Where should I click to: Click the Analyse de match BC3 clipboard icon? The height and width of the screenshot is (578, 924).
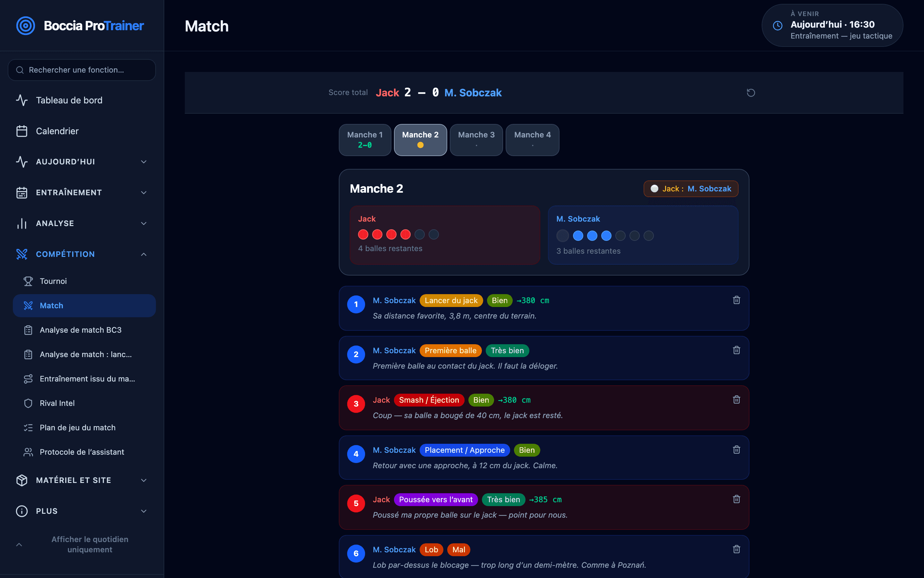[x=28, y=330]
